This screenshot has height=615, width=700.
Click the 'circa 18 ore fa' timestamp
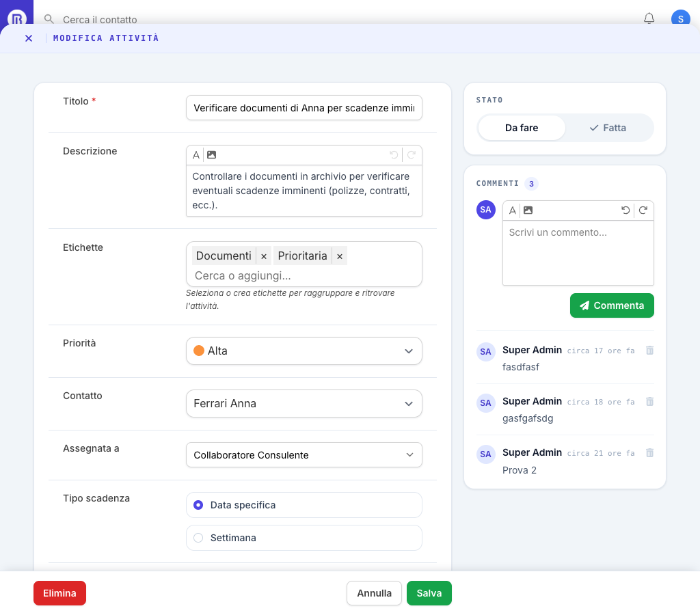point(601,402)
